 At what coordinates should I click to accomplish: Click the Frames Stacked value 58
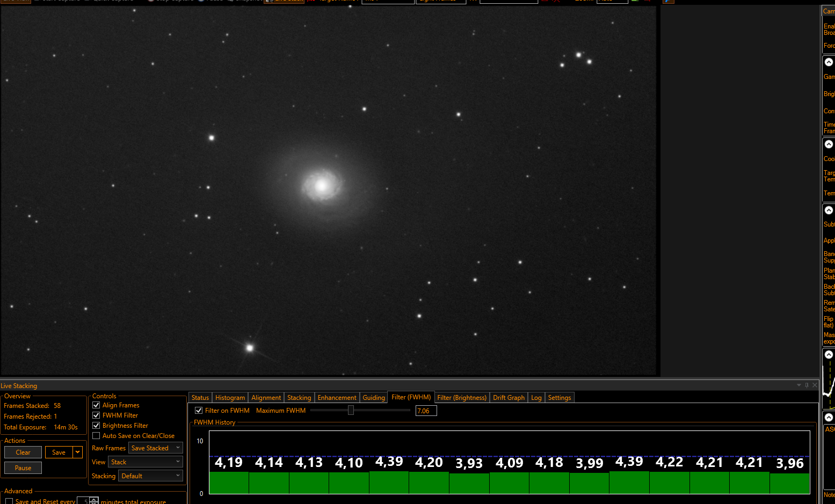[57, 406]
